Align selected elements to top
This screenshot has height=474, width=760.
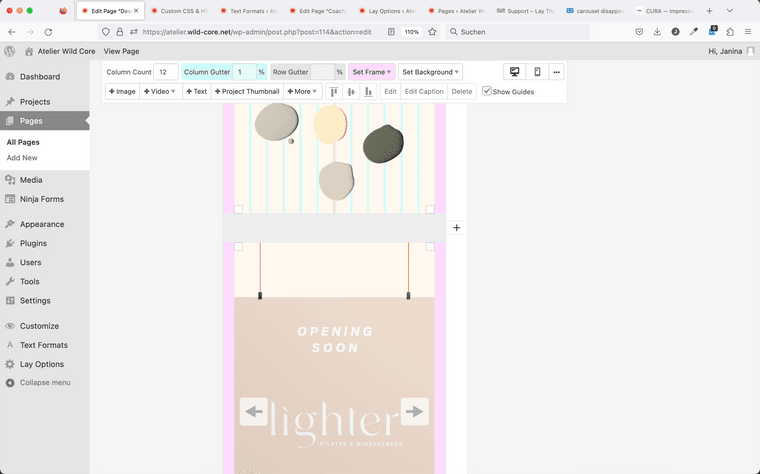pyautogui.click(x=335, y=91)
